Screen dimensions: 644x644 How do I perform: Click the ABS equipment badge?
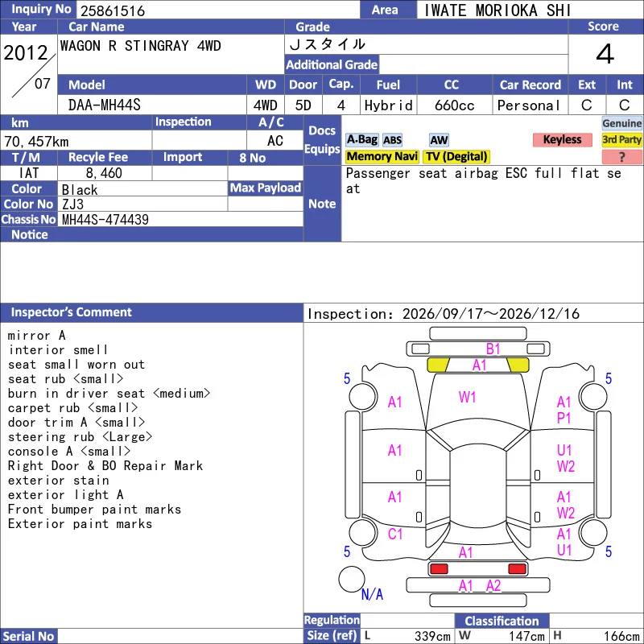tap(392, 140)
